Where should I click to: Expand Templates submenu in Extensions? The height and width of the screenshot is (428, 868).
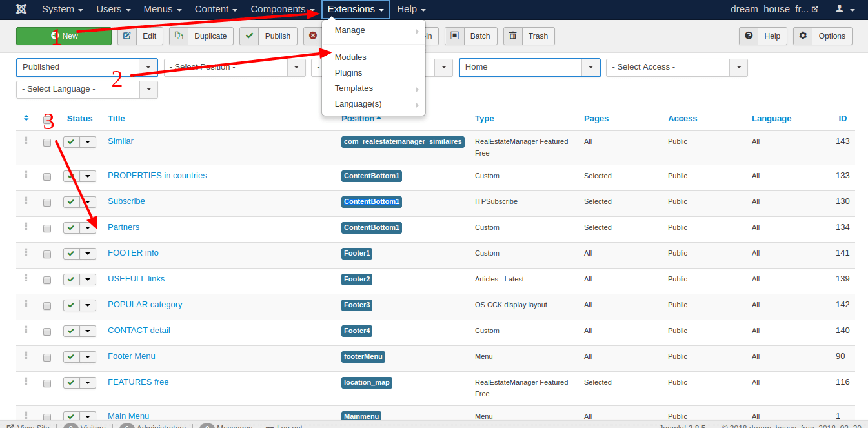pos(374,88)
